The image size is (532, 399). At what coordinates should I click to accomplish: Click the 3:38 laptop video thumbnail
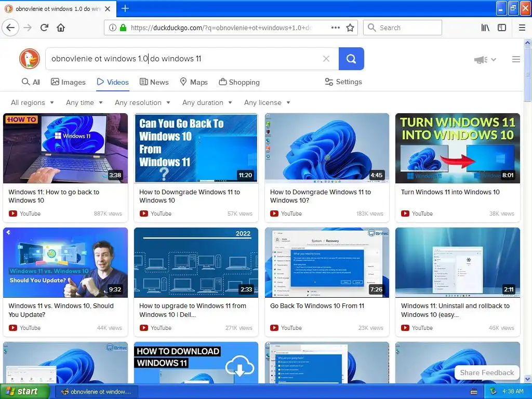coord(65,148)
